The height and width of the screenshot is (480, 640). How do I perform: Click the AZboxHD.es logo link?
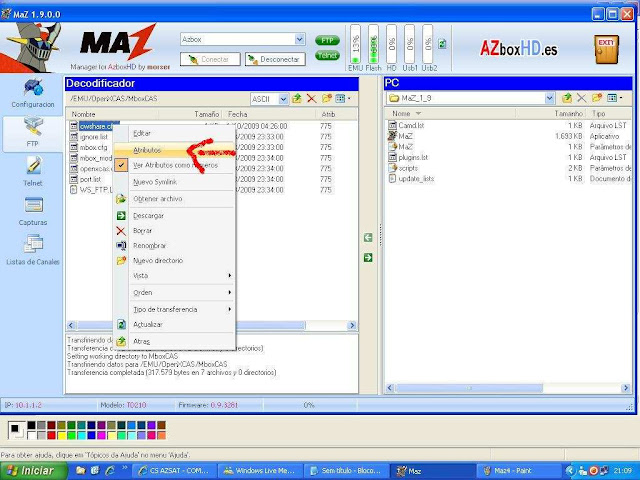[518, 49]
